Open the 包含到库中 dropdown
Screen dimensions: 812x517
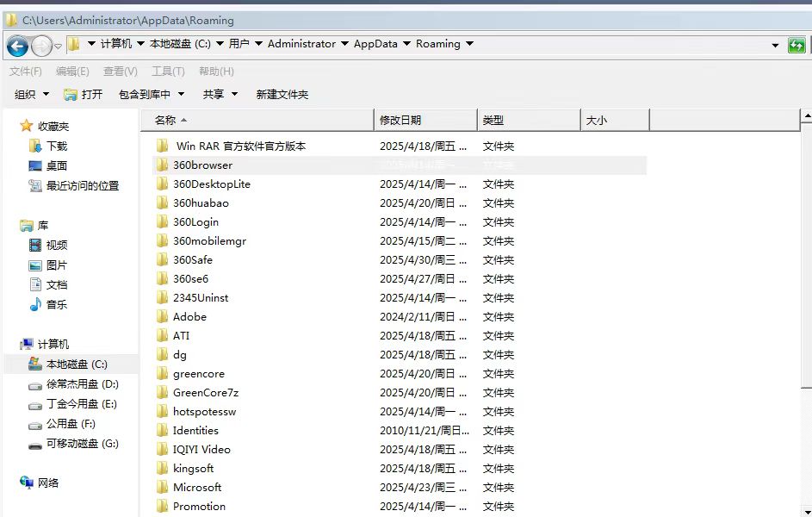click(x=152, y=94)
